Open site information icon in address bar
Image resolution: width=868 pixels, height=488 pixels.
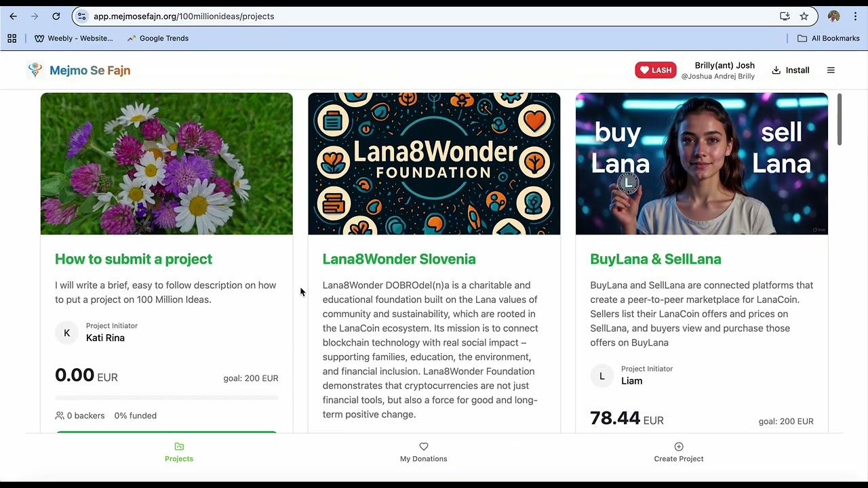click(x=82, y=16)
